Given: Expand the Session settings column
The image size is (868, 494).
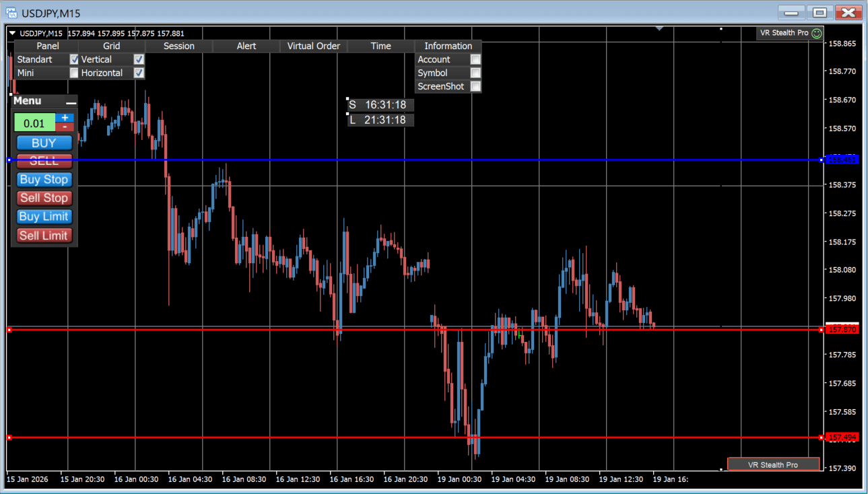Looking at the screenshot, I should 178,46.
